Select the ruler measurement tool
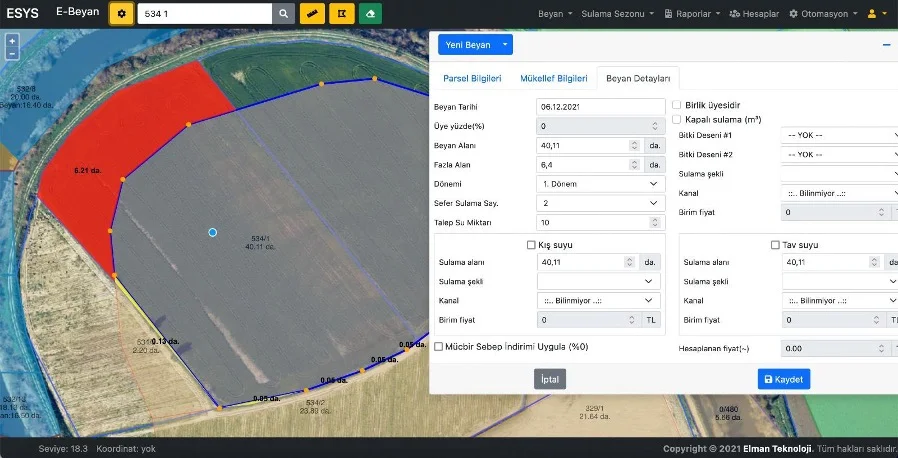This screenshot has height=458, width=898. 313,14
